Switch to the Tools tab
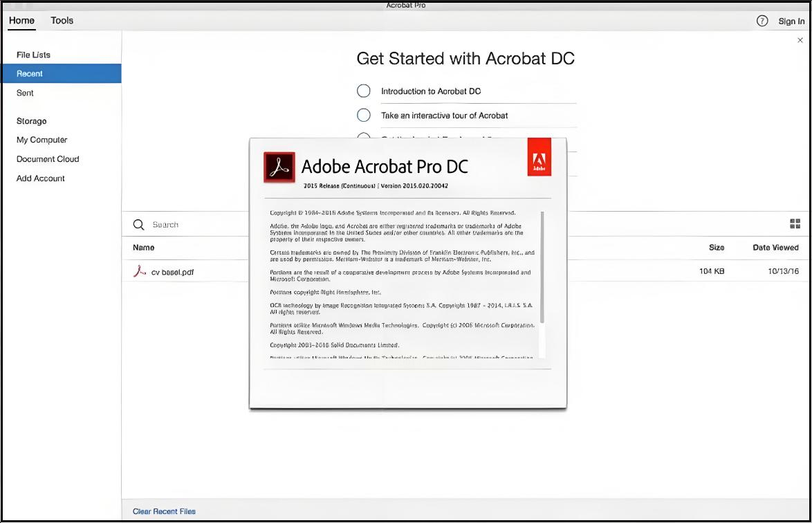The width and height of the screenshot is (812, 523). [x=62, y=21]
